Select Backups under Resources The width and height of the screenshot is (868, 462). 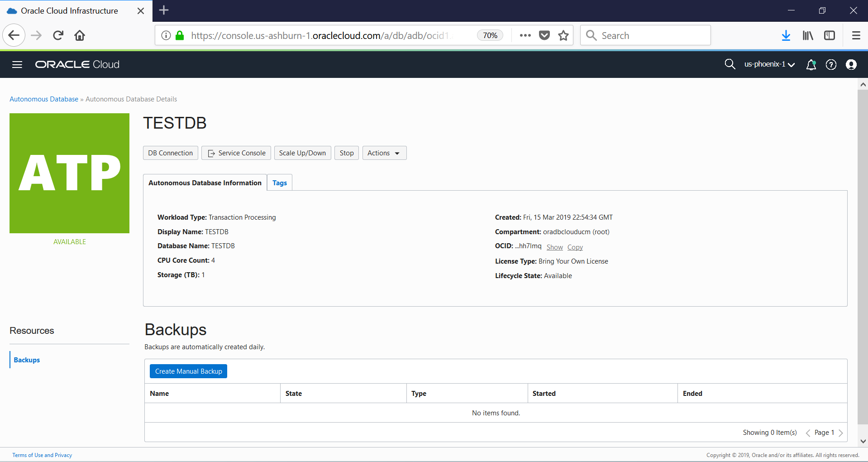pyautogui.click(x=27, y=360)
